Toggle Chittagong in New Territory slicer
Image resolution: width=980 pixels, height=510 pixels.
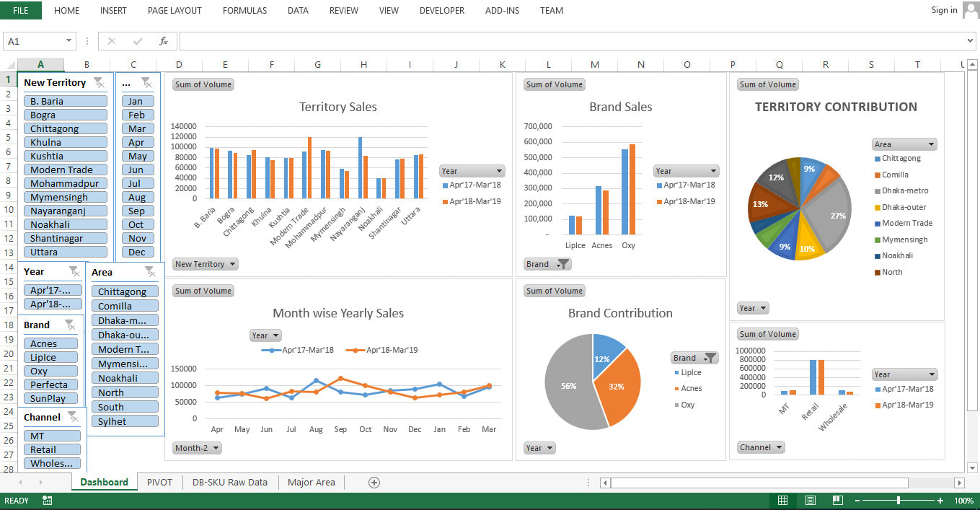pos(65,128)
